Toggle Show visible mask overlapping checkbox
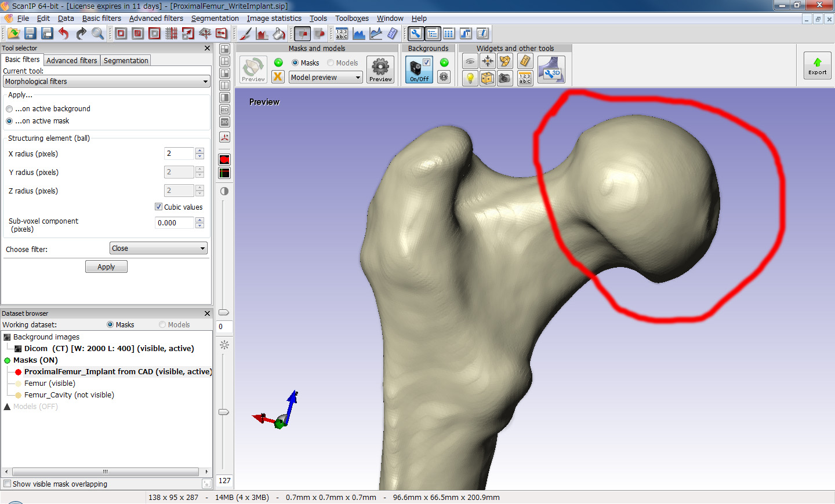835x504 pixels. (x=8, y=484)
